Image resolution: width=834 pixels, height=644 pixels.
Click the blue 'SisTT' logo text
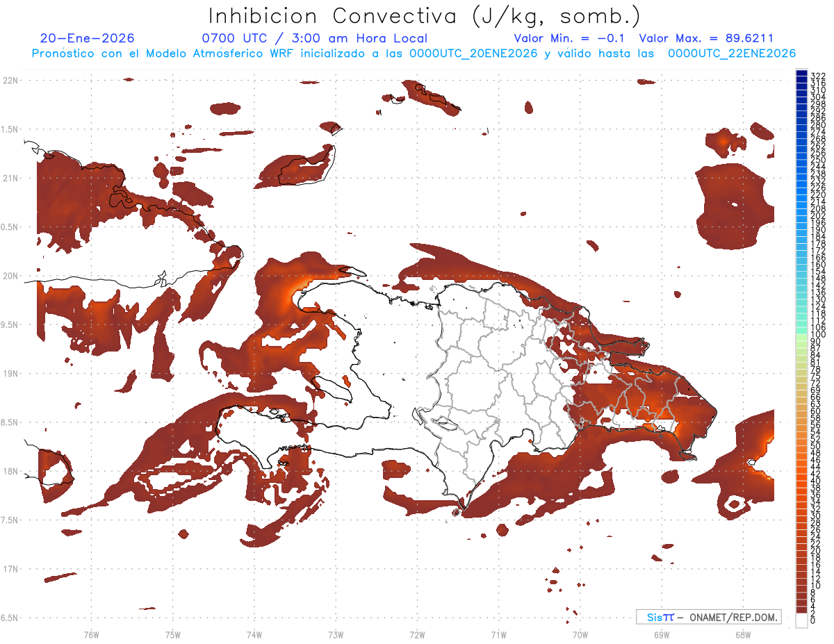[x=660, y=617]
